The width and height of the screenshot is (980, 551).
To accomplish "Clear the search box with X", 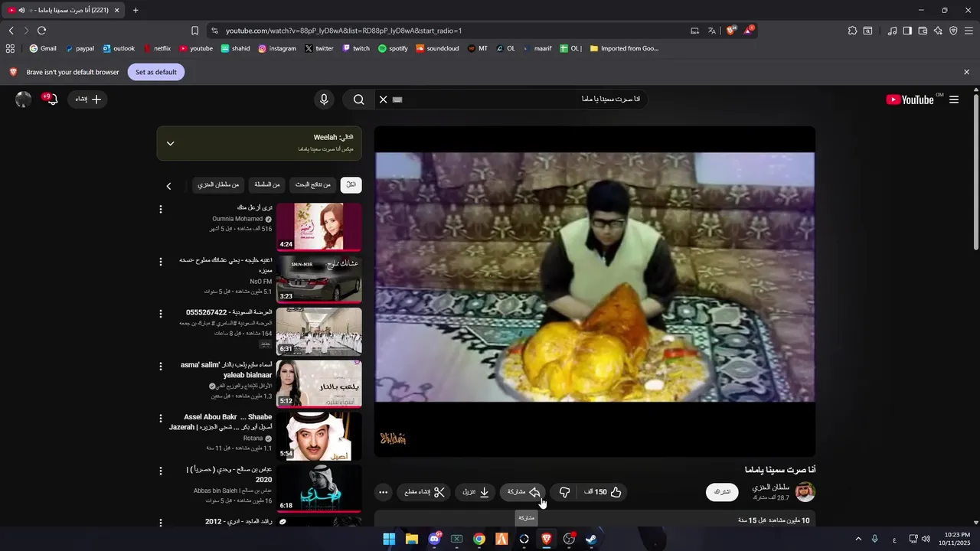I will [384, 99].
